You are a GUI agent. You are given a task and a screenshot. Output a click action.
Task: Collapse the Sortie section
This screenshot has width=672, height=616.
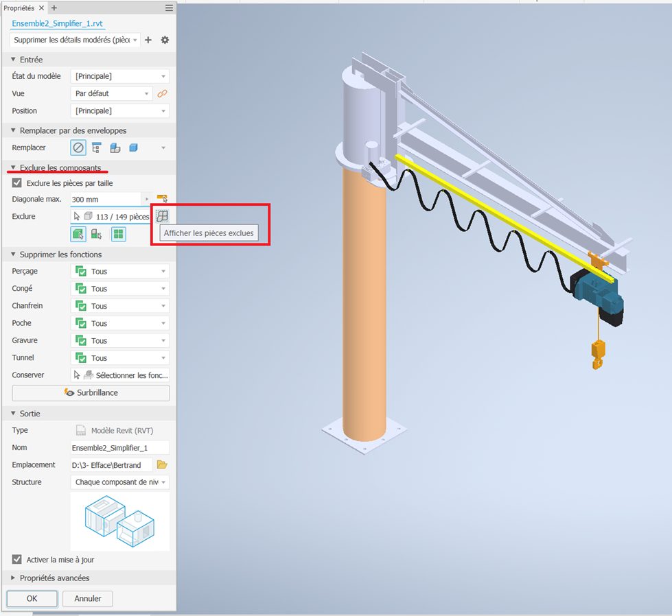pyautogui.click(x=13, y=414)
